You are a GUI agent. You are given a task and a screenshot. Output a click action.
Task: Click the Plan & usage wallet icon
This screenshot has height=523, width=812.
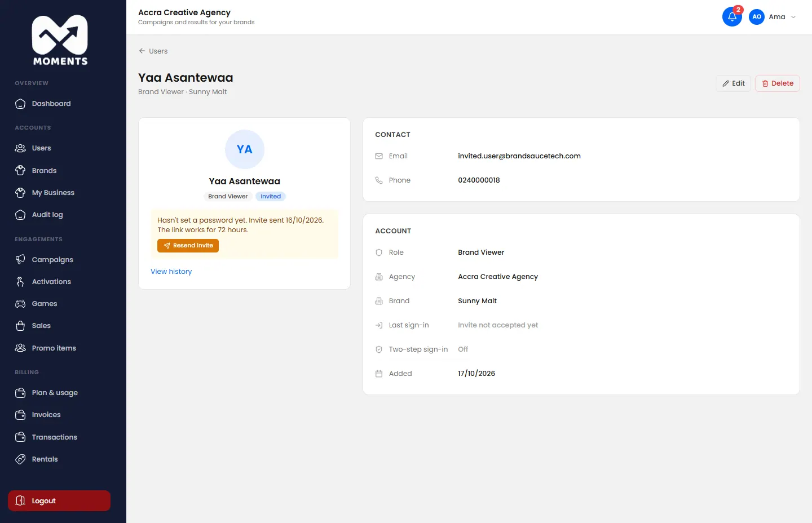20,393
